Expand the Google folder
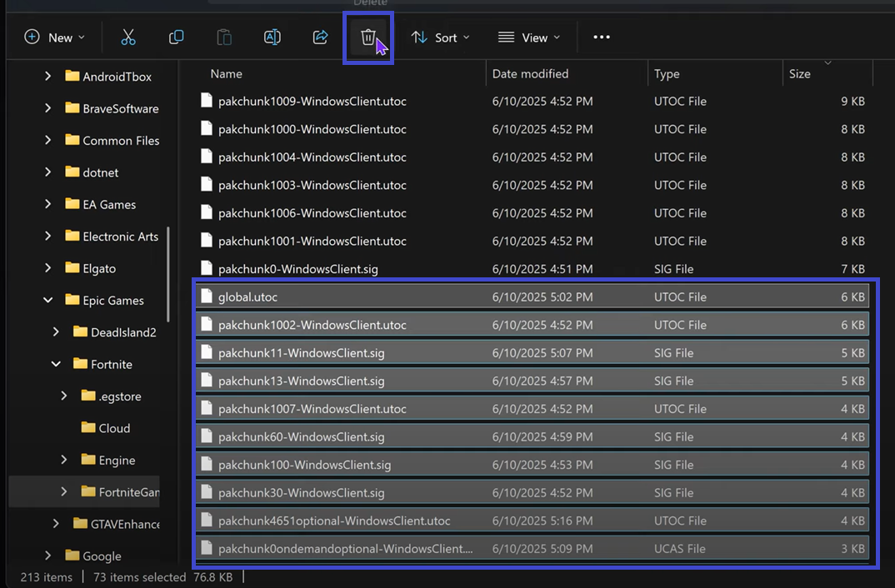The width and height of the screenshot is (895, 588). click(48, 556)
